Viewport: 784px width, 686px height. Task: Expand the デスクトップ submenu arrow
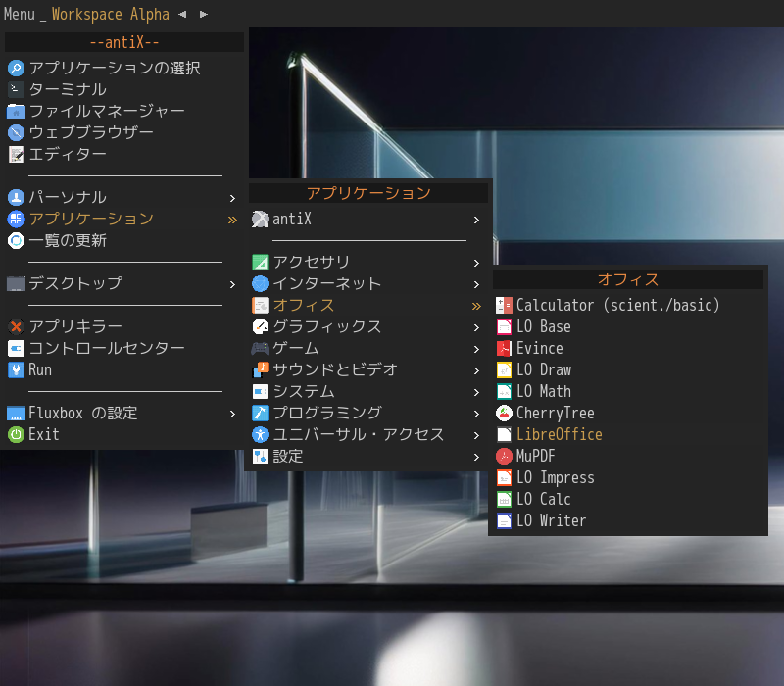click(x=232, y=284)
